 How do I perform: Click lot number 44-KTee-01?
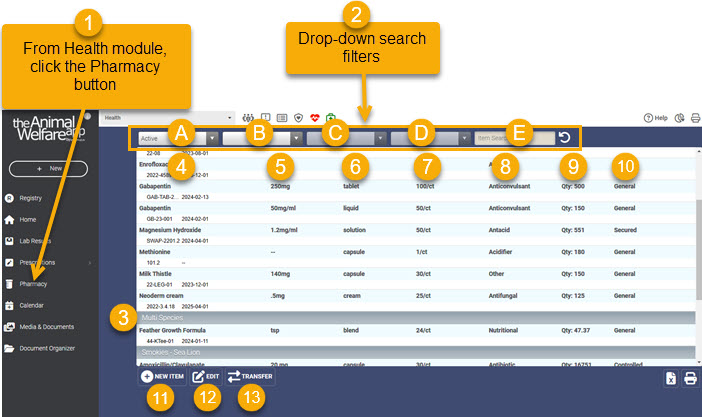(x=160, y=341)
